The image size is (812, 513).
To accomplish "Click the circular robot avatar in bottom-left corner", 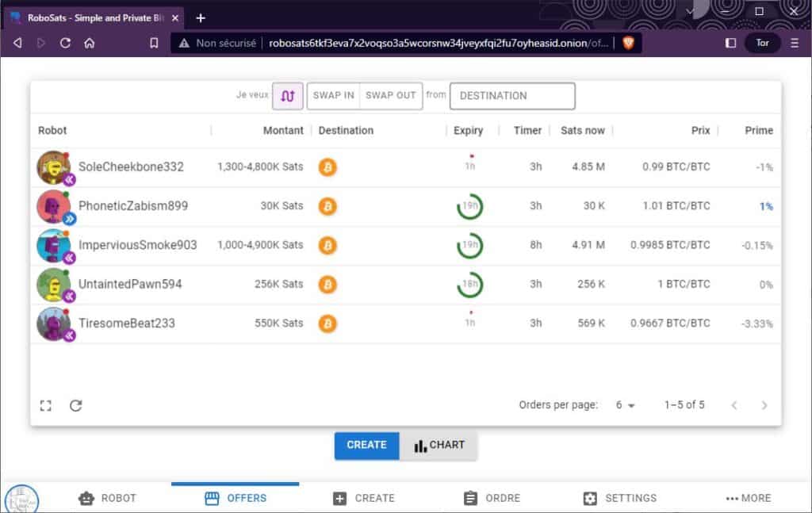I will [21, 500].
